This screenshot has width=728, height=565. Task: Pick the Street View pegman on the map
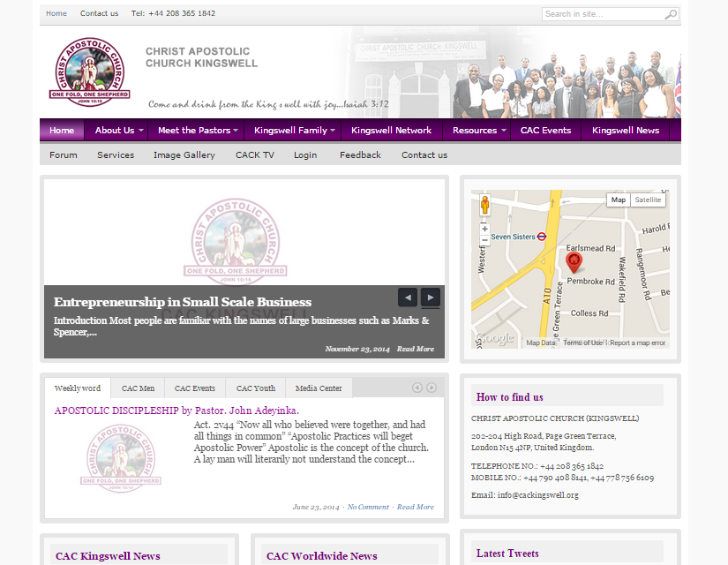[x=484, y=205]
